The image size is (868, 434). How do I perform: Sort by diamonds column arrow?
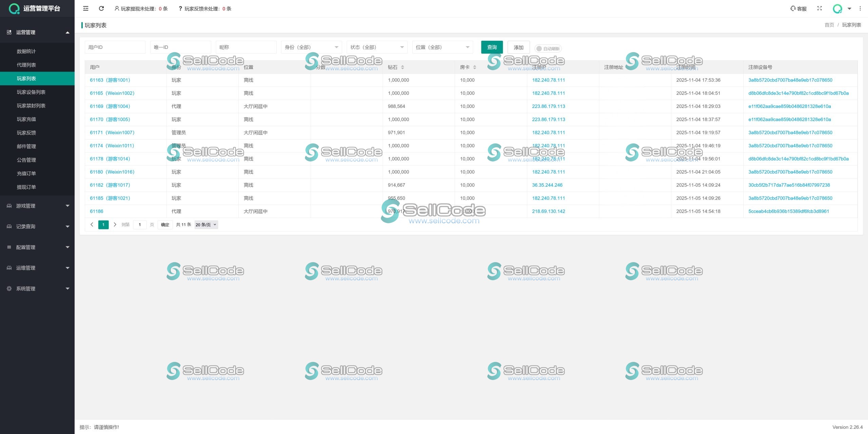[402, 67]
